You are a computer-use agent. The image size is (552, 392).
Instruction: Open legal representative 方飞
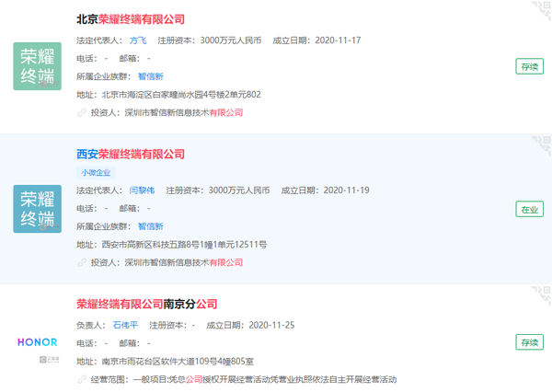(x=138, y=40)
